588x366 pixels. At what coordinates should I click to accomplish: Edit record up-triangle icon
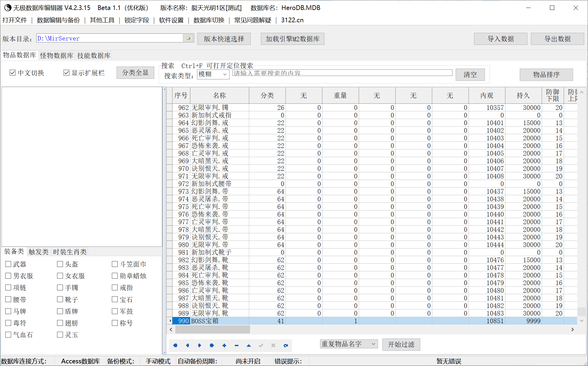point(249,345)
